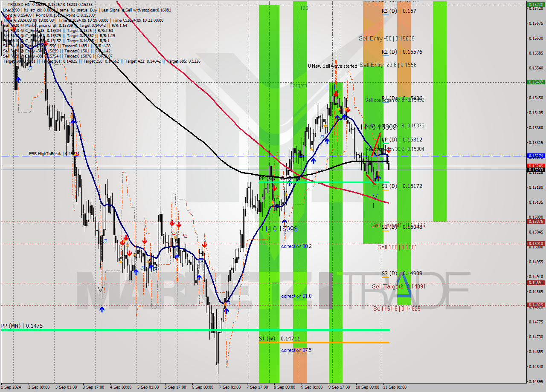Click the Sell Entry -23.6 | 0.1556 label
Viewport: 546px width, 392px height.
coord(388,65)
